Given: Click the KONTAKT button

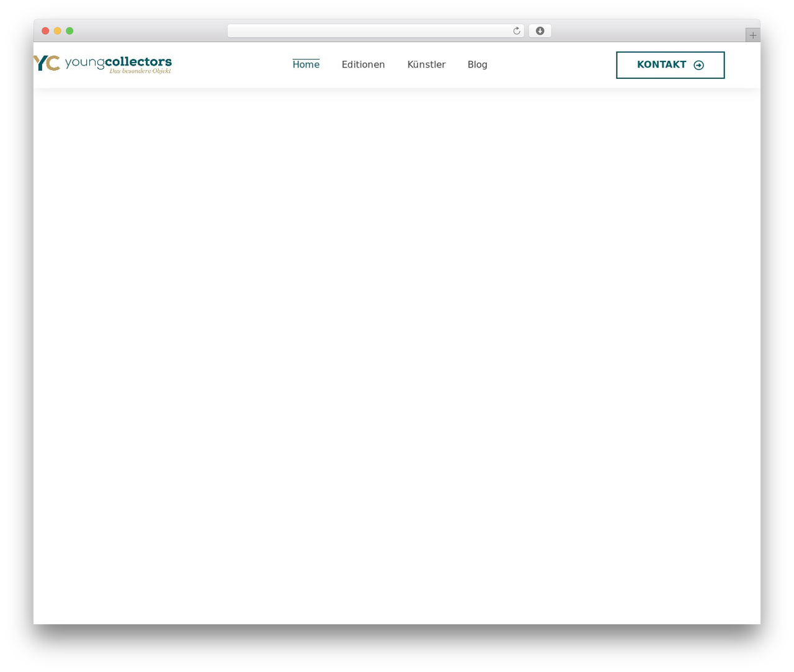Looking at the screenshot, I should [671, 65].
